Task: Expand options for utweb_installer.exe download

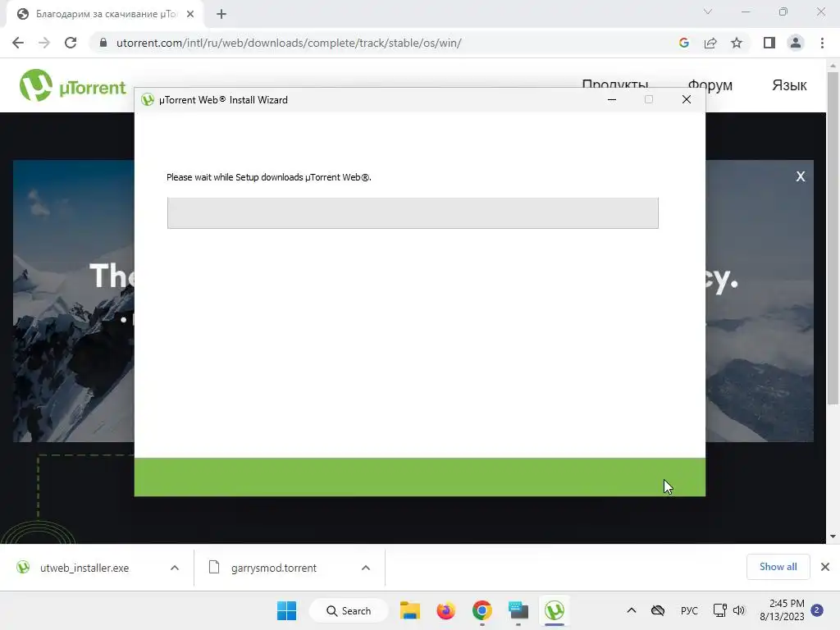Action: click(175, 568)
